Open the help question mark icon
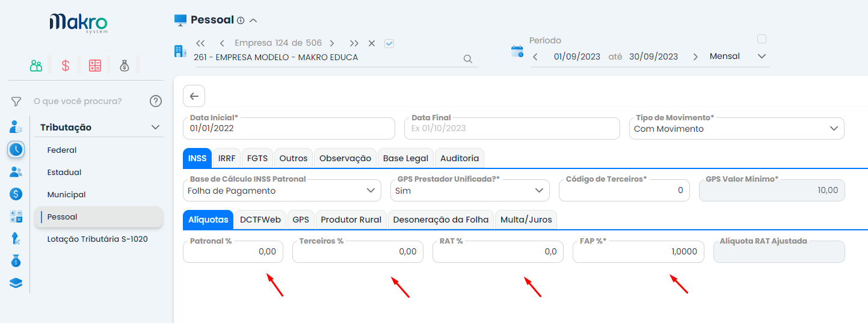Screen dimensions: 868x323 (156, 101)
